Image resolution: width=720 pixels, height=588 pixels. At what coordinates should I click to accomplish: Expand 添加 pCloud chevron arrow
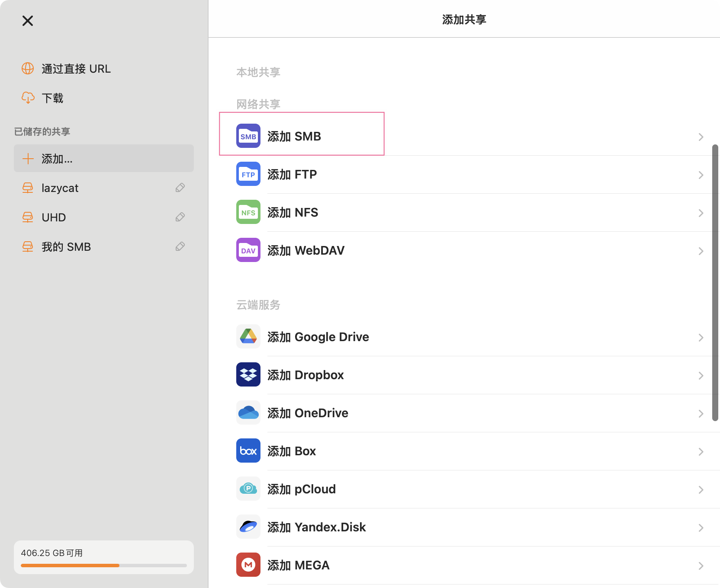pyautogui.click(x=701, y=489)
